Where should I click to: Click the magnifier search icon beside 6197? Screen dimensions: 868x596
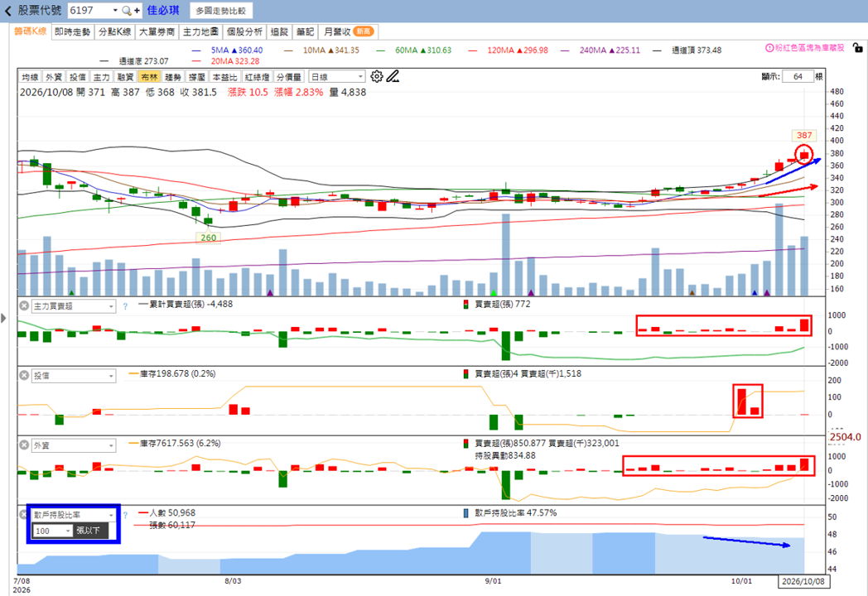[x=126, y=11]
